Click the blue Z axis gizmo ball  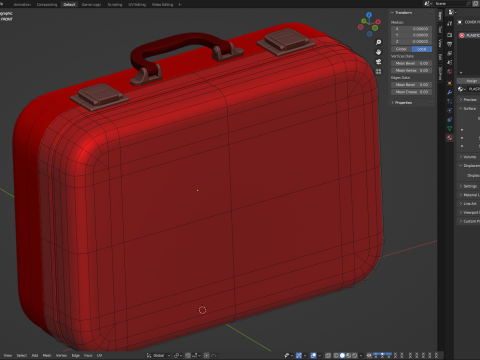tap(369, 15)
